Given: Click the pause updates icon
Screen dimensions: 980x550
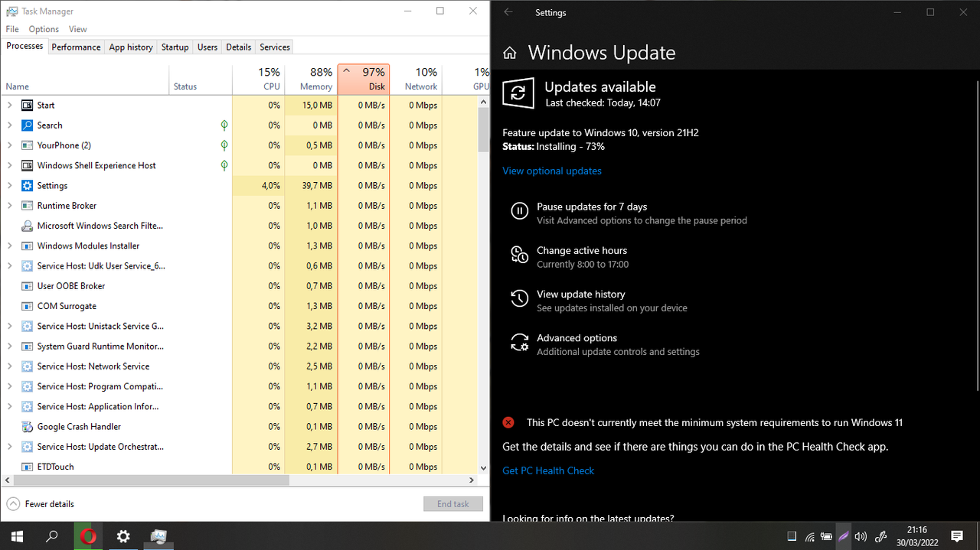Looking at the screenshot, I should (x=519, y=211).
